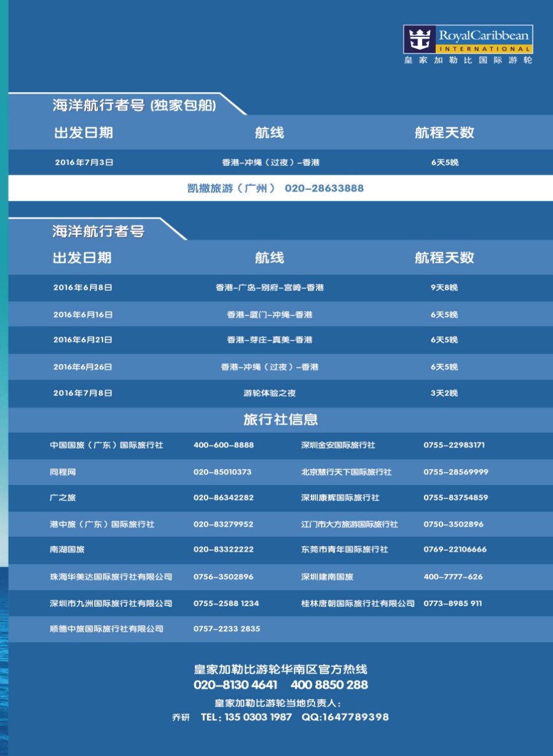
Task: Click the 香港-广岛-别府-宫崎-香港 route
Action: 270,288
